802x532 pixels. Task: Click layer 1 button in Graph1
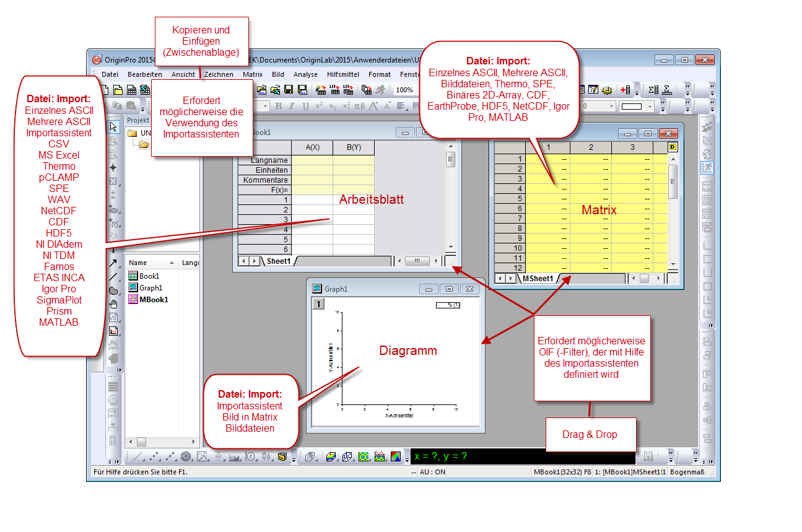click(317, 303)
